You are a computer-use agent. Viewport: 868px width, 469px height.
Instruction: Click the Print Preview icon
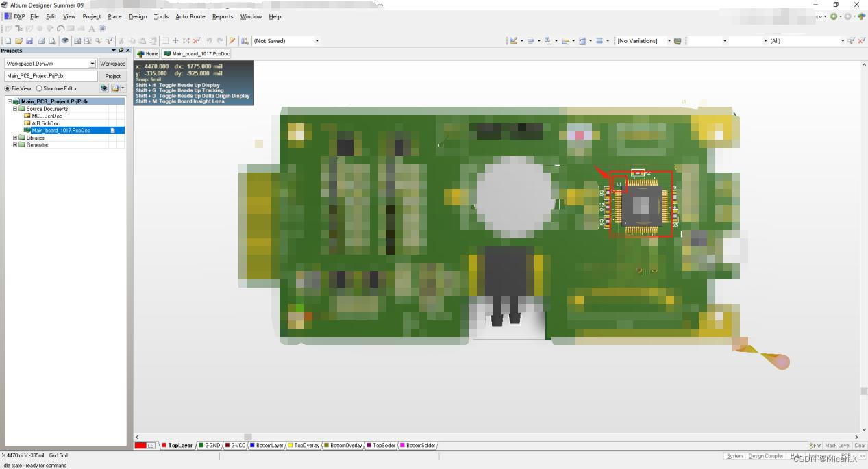53,40
